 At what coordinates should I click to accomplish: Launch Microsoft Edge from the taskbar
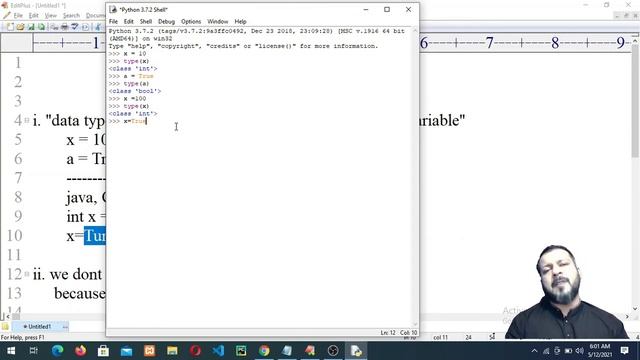coord(58,351)
